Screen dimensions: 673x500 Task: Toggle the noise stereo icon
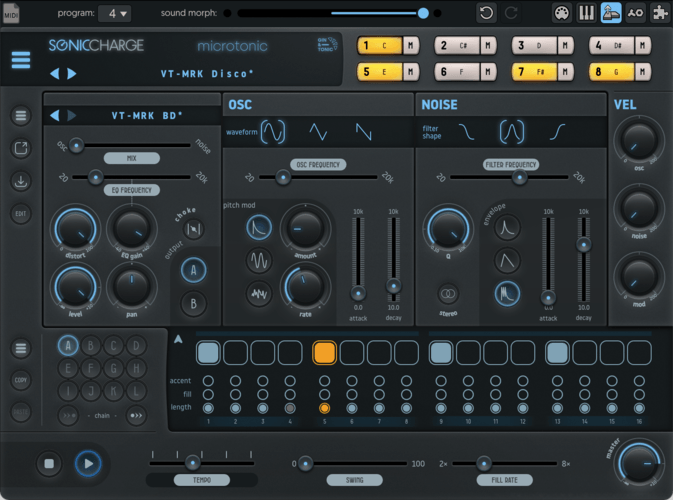tap(449, 294)
